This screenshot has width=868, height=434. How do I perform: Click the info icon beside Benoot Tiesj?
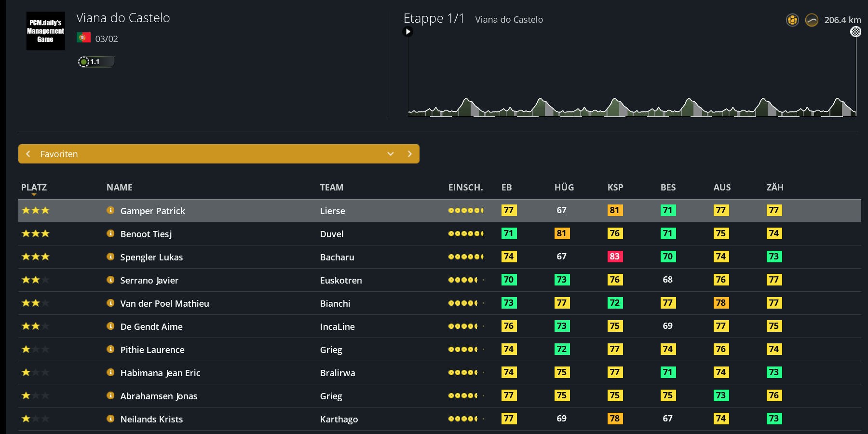click(110, 233)
